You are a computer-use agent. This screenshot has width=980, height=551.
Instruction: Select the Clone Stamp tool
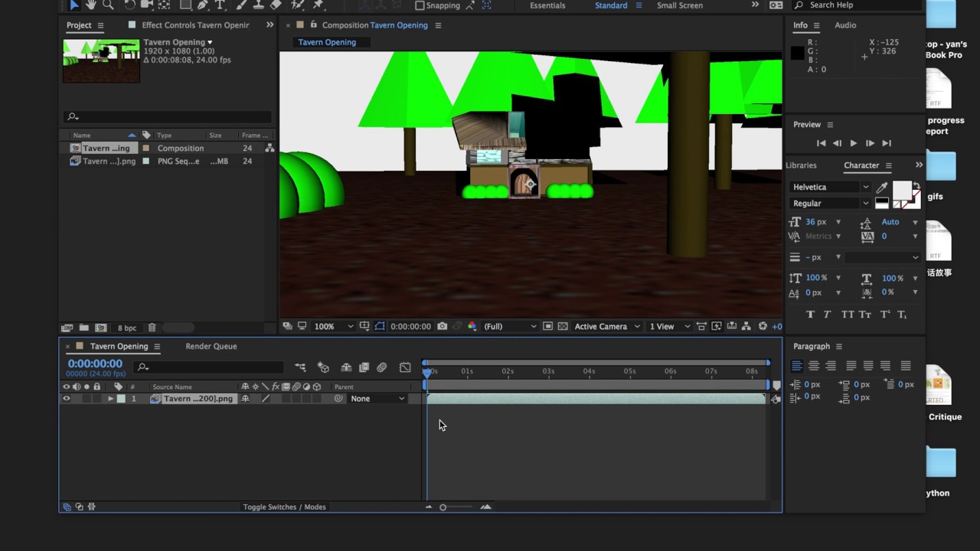tap(259, 5)
